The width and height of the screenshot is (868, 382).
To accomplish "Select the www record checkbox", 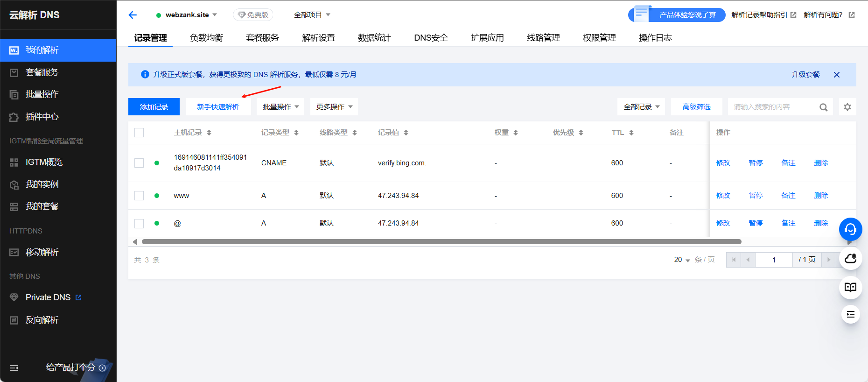I will [139, 196].
